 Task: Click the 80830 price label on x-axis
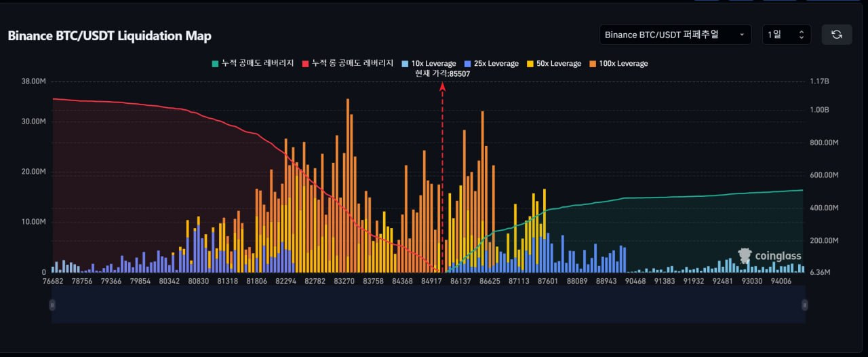199,281
